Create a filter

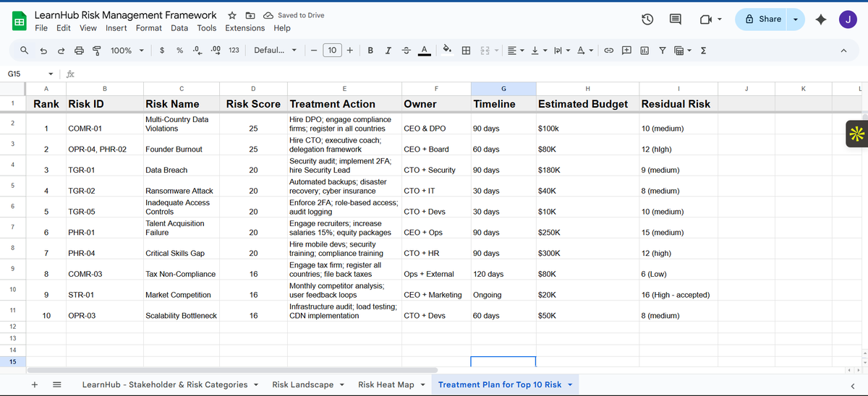click(x=662, y=51)
